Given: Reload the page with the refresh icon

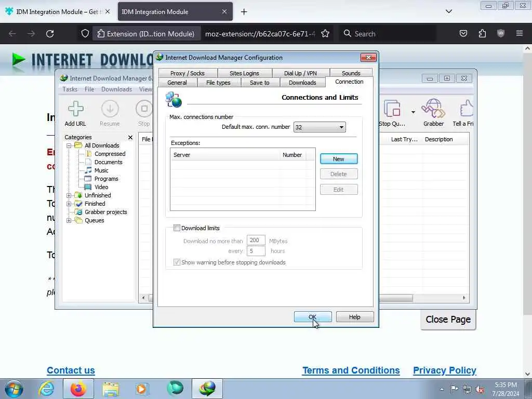Looking at the screenshot, I should click(x=50, y=34).
